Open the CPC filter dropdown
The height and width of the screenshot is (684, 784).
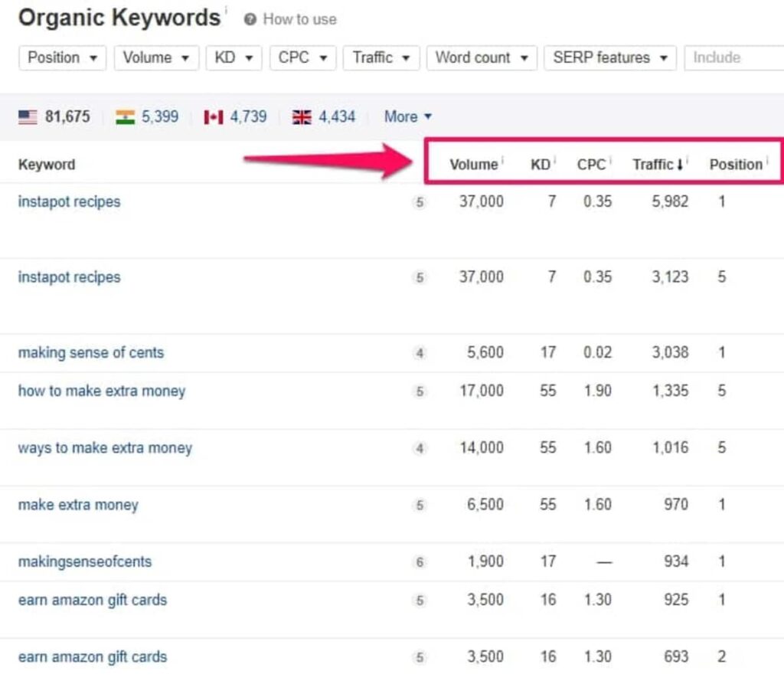(x=303, y=58)
